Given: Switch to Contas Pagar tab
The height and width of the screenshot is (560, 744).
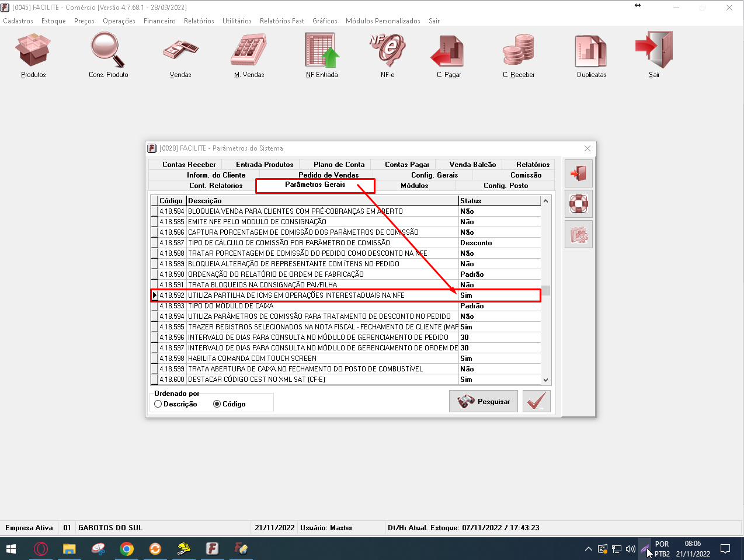Looking at the screenshot, I should click(407, 165).
